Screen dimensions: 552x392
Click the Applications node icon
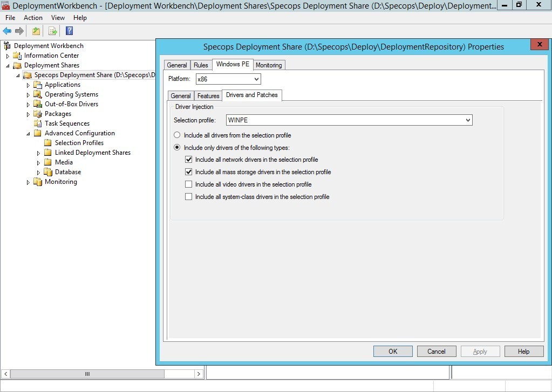click(x=38, y=85)
